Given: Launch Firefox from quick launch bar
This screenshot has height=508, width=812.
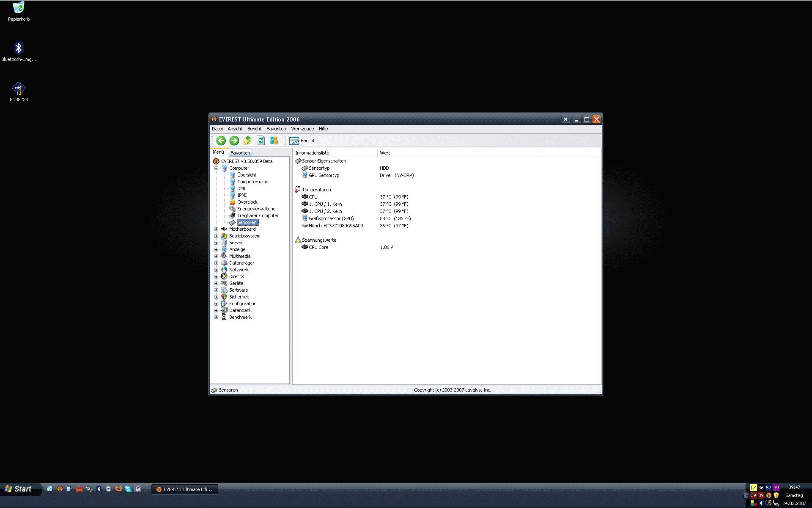Looking at the screenshot, I should point(118,489).
